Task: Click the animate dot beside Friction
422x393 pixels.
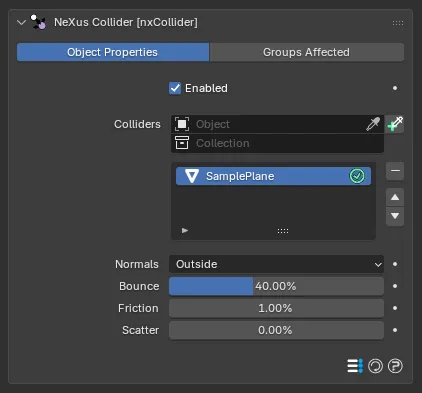Action: 395,308
